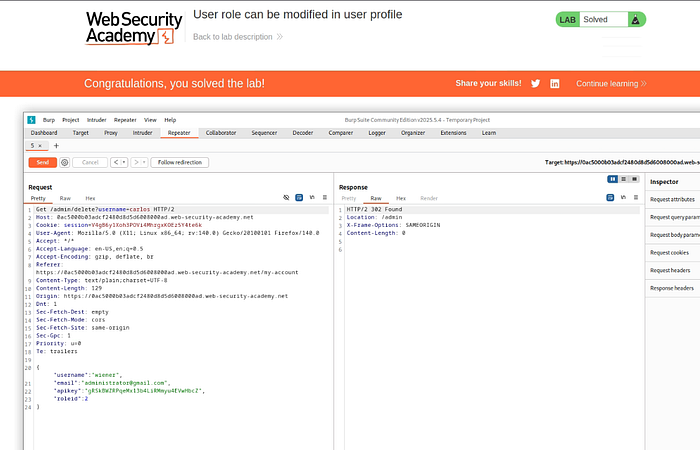
Task: Open the Repeater menu in menu bar
Action: [x=125, y=120]
